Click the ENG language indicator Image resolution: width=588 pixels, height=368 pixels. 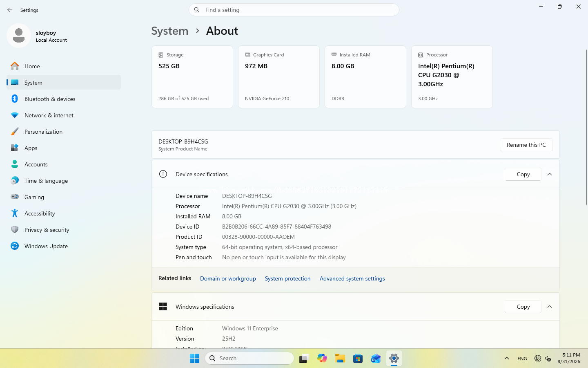(x=522, y=358)
